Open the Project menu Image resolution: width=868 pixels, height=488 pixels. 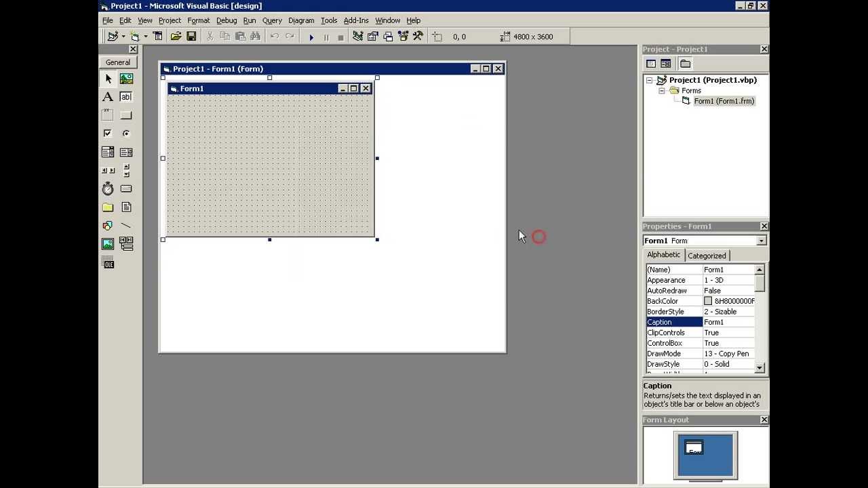click(x=170, y=20)
